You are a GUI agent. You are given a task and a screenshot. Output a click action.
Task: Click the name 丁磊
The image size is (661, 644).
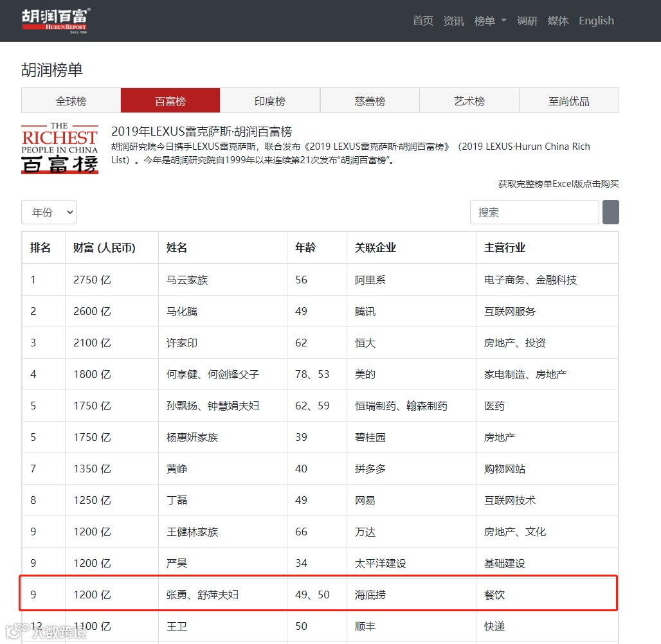click(177, 500)
